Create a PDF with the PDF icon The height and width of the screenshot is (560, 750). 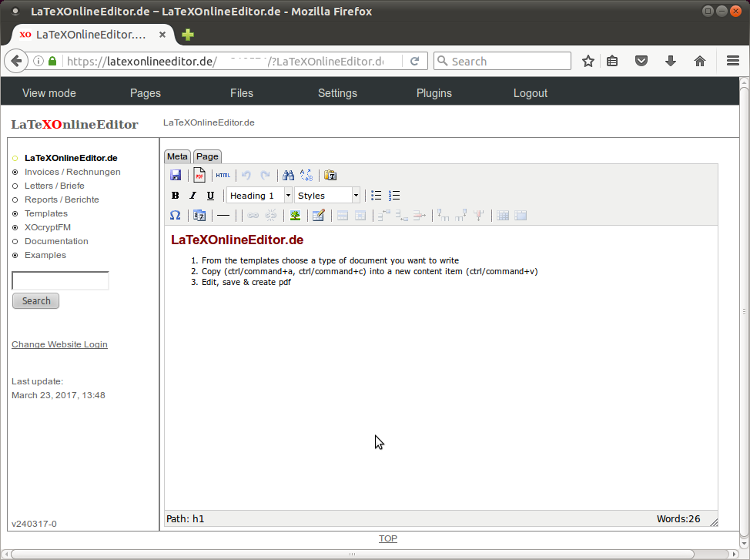199,175
